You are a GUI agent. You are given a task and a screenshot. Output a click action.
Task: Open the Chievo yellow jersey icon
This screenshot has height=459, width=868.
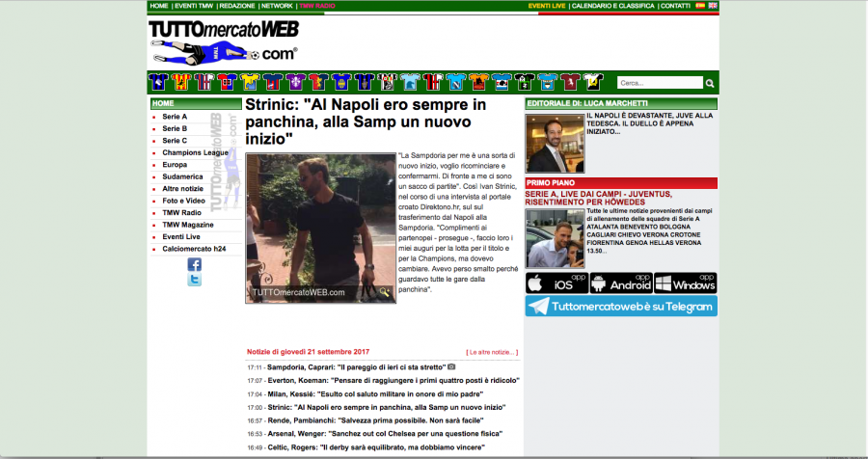[x=250, y=82]
